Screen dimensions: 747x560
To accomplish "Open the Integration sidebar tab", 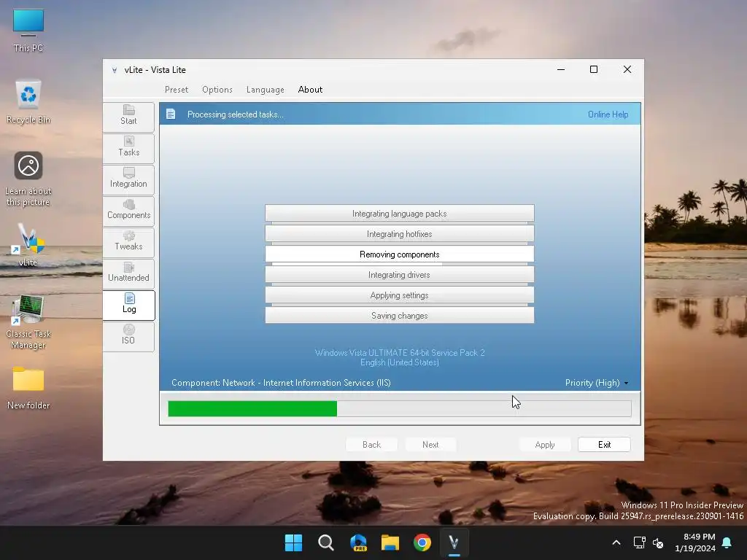I will (128, 179).
